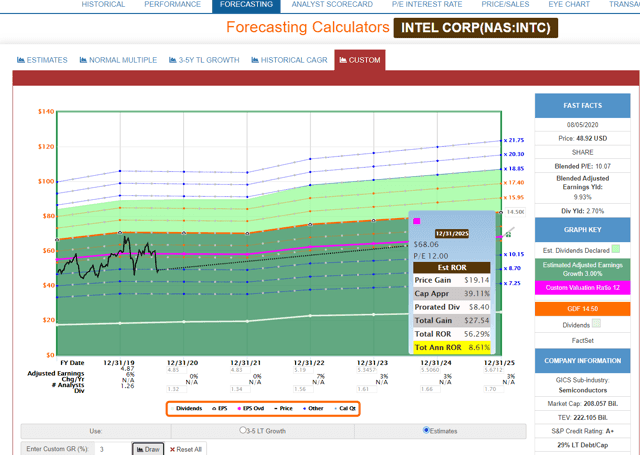Toggle Est. Dividends Declared checkbox
The image size is (640, 455).
click(615, 248)
